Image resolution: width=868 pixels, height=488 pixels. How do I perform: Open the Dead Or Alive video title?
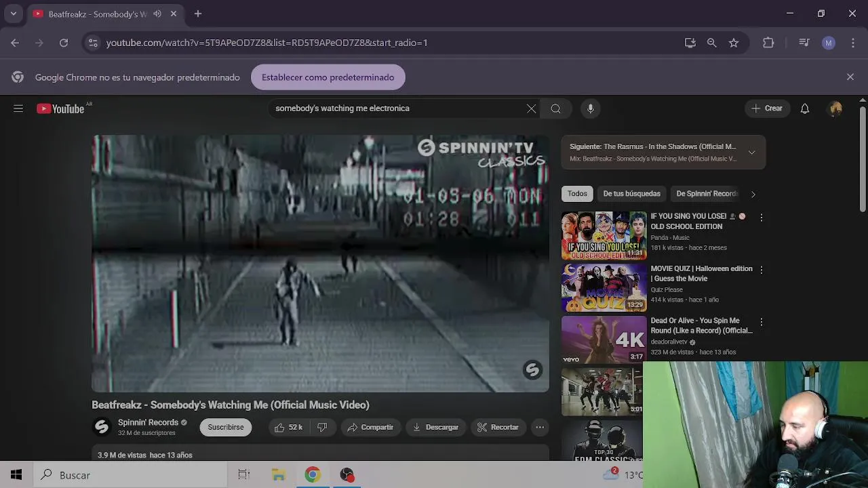(x=701, y=326)
